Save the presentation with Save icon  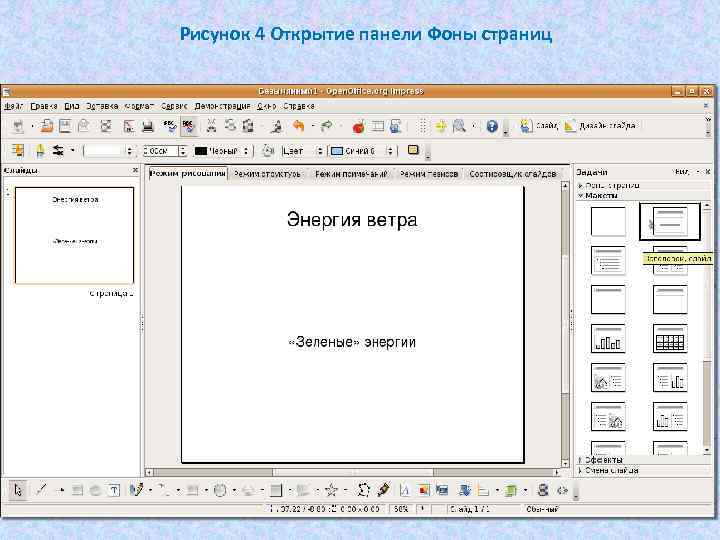tap(65, 126)
